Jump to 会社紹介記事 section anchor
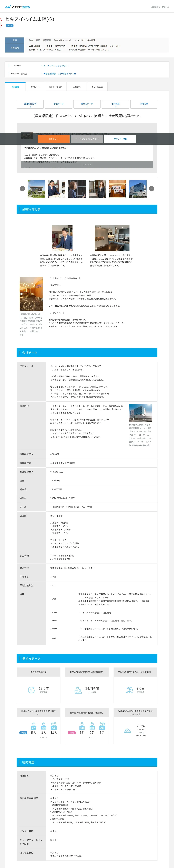 click(x=30, y=104)
